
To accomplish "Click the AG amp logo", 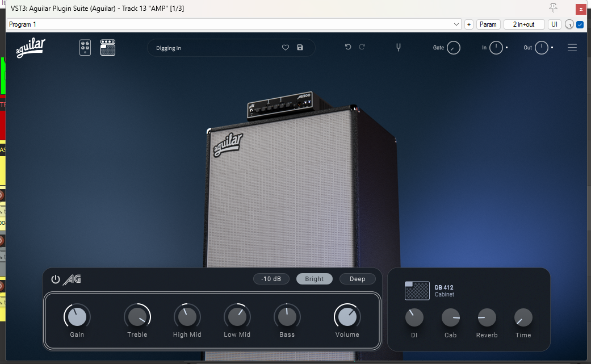I will pyautogui.click(x=72, y=279).
